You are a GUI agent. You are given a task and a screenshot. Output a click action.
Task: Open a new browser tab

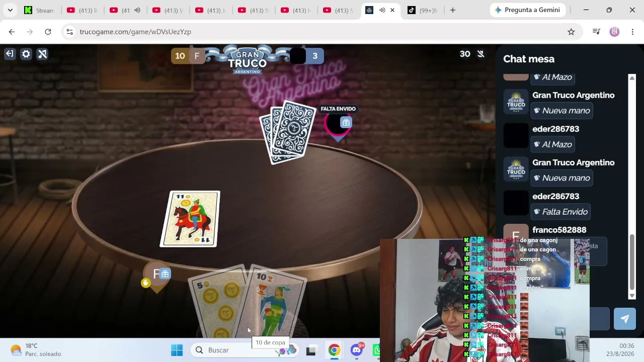453,10
